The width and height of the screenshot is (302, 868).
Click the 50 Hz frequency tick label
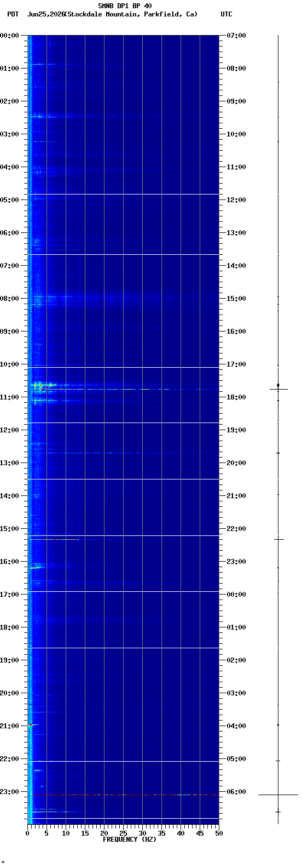click(x=219, y=833)
